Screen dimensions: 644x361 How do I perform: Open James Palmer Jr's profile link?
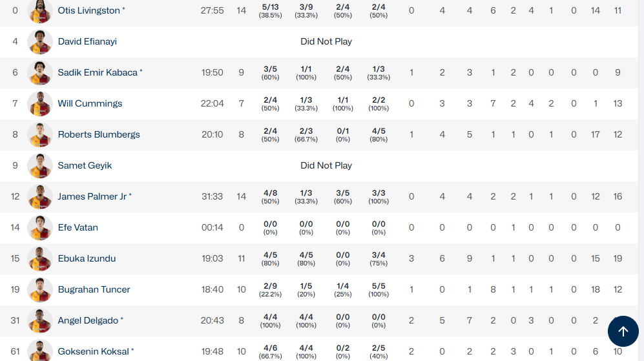[92, 197]
